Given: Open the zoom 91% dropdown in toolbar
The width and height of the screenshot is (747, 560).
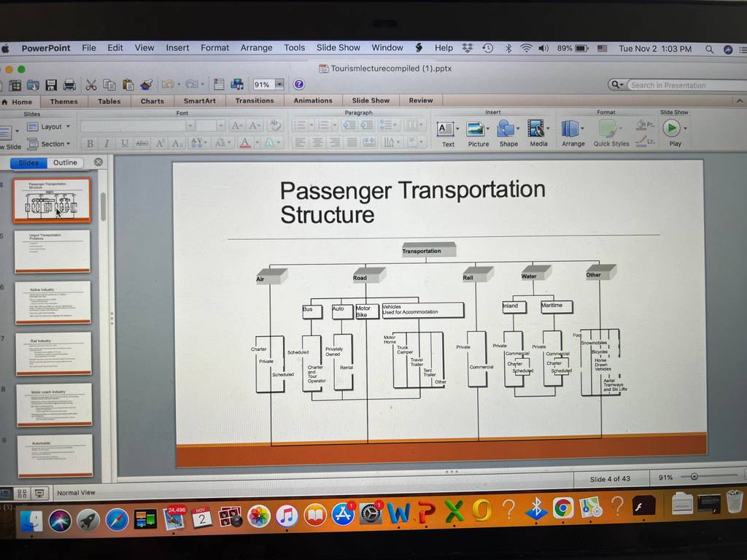Looking at the screenshot, I should coord(279,85).
